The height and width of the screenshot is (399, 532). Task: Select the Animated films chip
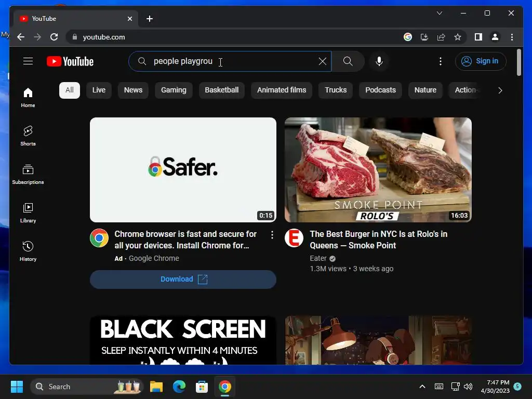tap(282, 90)
